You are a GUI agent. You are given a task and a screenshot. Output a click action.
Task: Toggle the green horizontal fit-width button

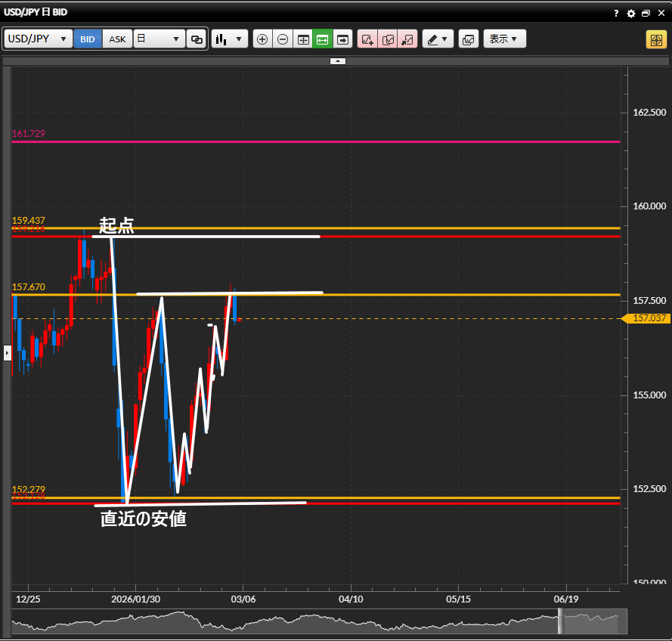pyautogui.click(x=323, y=39)
